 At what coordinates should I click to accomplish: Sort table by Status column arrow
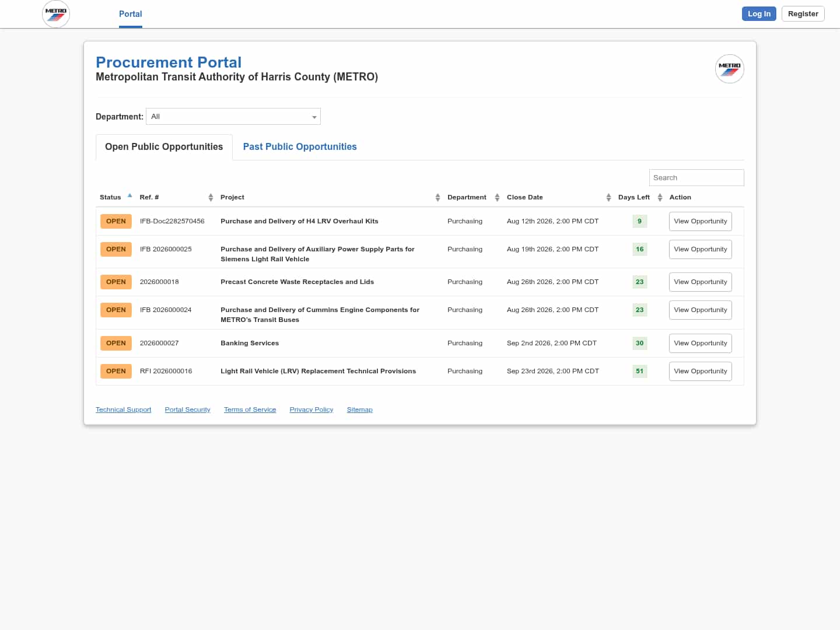[130, 196]
